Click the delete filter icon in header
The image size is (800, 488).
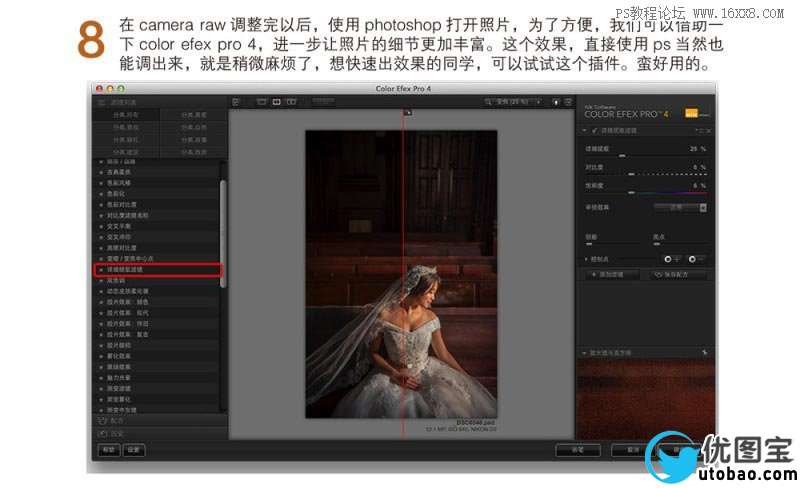pyautogui.click(x=708, y=131)
